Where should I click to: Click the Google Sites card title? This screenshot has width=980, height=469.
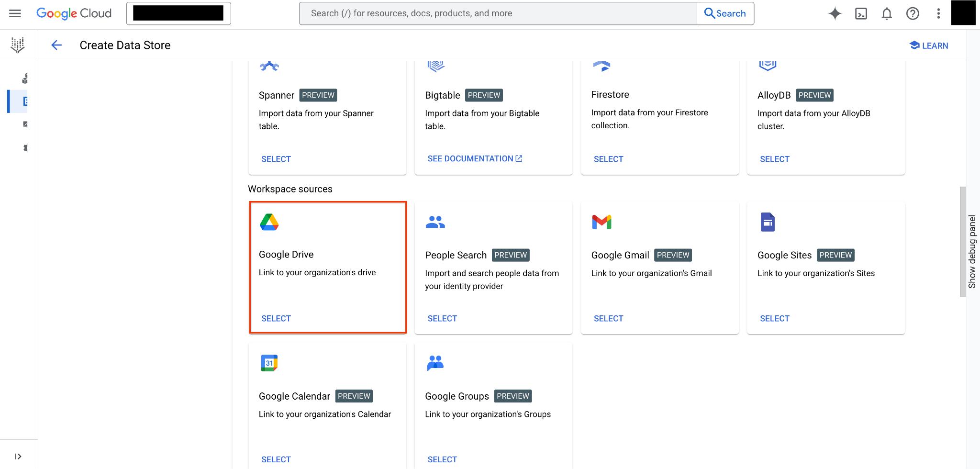coord(784,256)
